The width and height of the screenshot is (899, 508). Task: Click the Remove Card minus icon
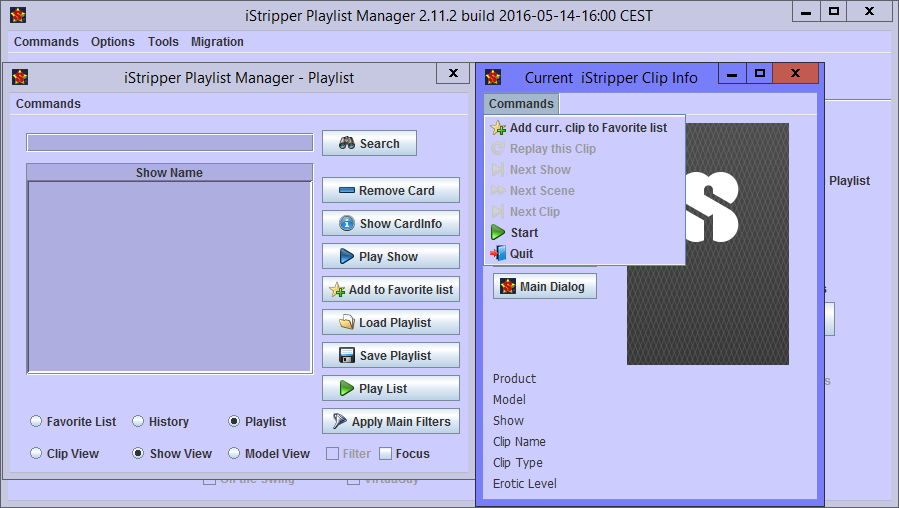(x=347, y=191)
